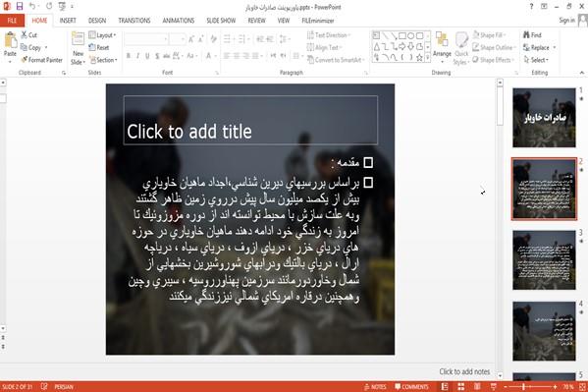Switch to the ANIMATIONS tab
This screenshot has width=588, height=392.
coord(178,21)
